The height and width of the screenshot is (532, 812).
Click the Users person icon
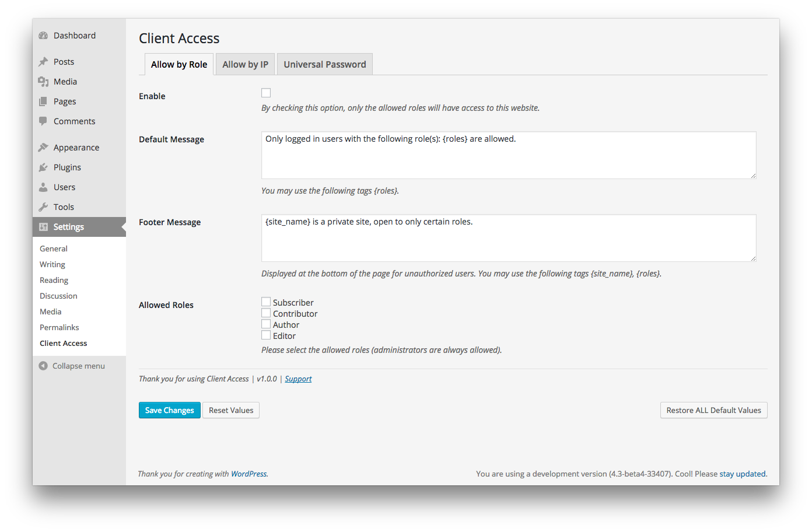pyautogui.click(x=43, y=187)
